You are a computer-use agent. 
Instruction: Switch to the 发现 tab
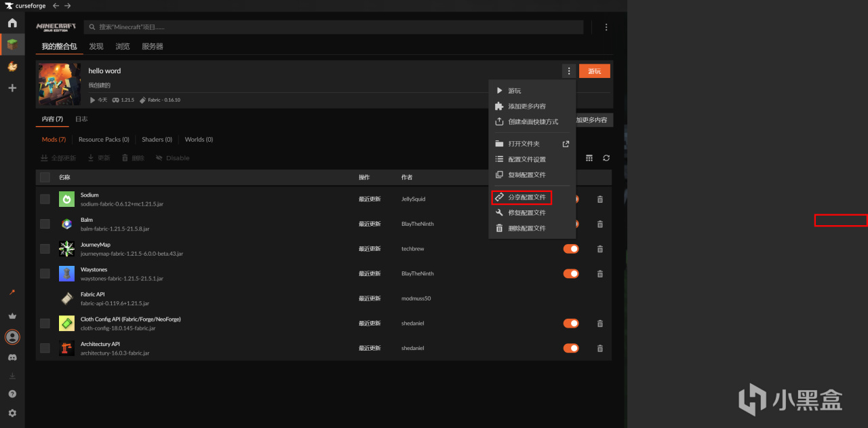point(96,47)
